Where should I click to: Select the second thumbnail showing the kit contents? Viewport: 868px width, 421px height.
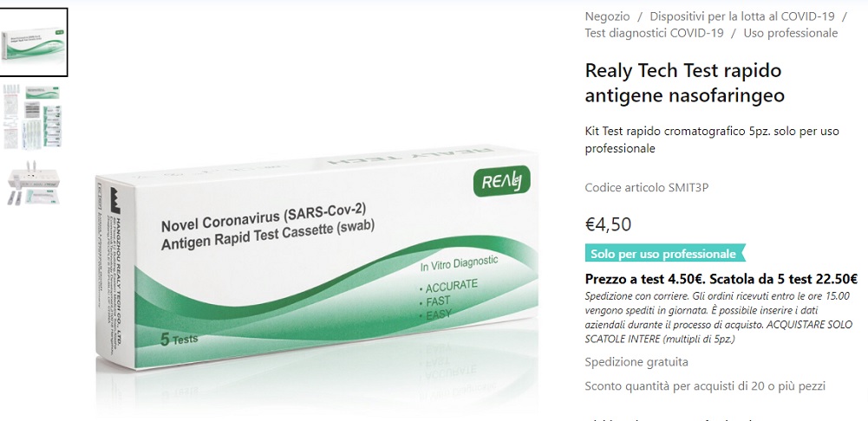tap(32, 117)
